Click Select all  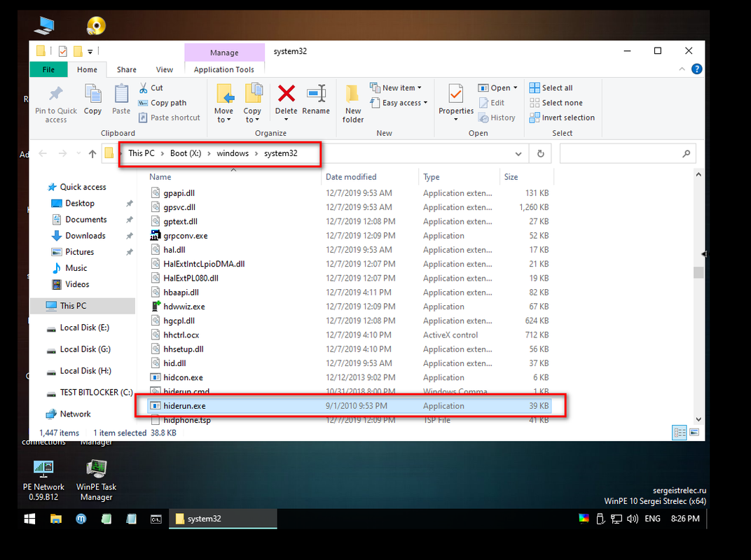pos(551,88)
